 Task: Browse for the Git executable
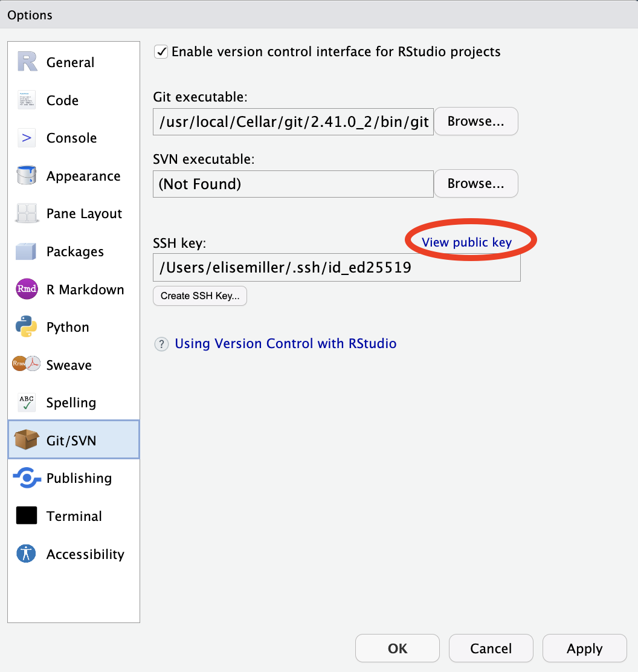[475, 121]
